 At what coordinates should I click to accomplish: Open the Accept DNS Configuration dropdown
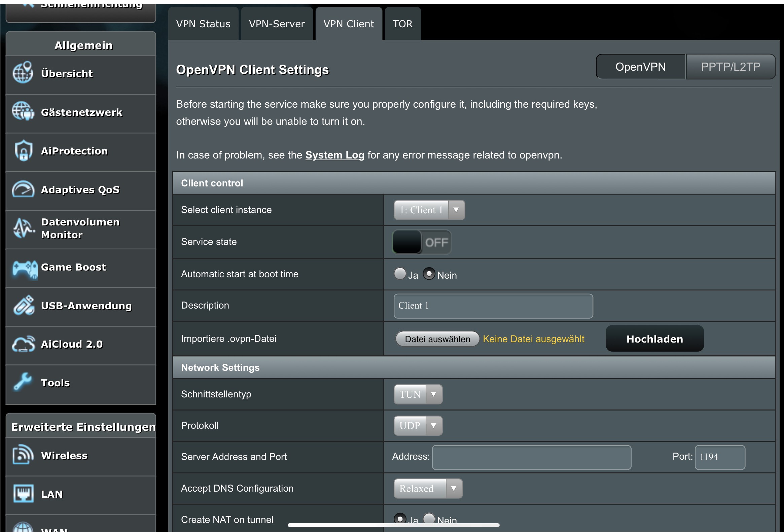click(x=428, y=488)
